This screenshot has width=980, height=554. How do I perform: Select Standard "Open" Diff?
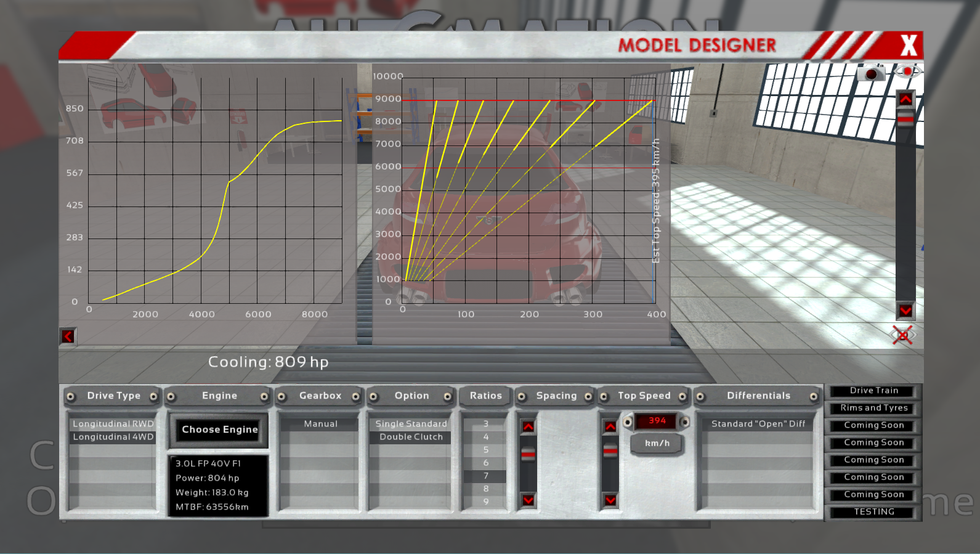coord(758,424)
